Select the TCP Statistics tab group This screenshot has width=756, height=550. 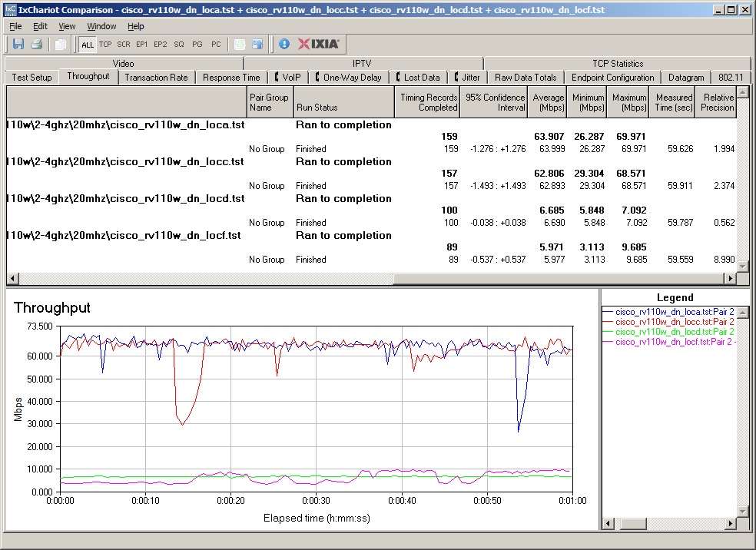(618, 63)
